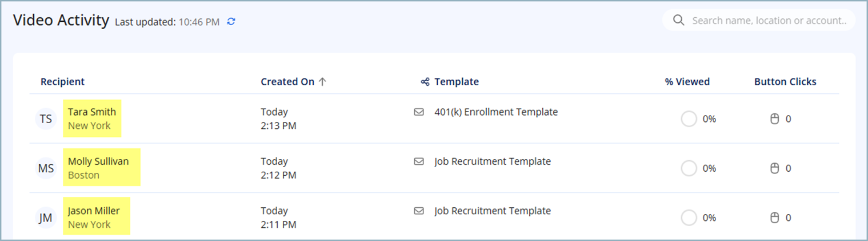Click envelope icon in Jason Miller's row

pyautogui.click(x=419, y=211)
